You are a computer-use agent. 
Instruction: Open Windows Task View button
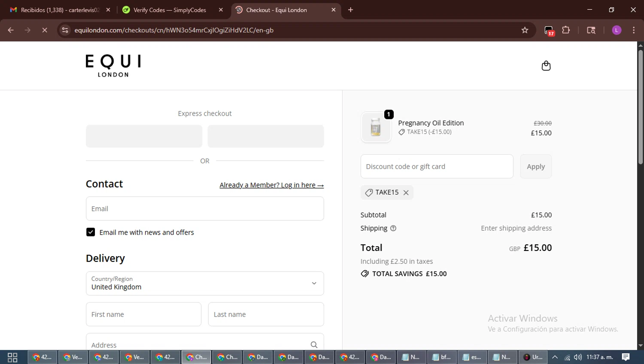tap(12, 357)
